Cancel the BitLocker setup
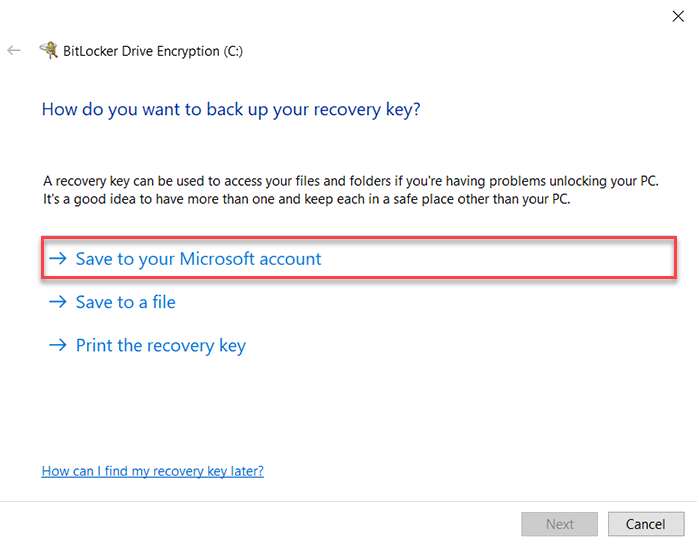 645,524
